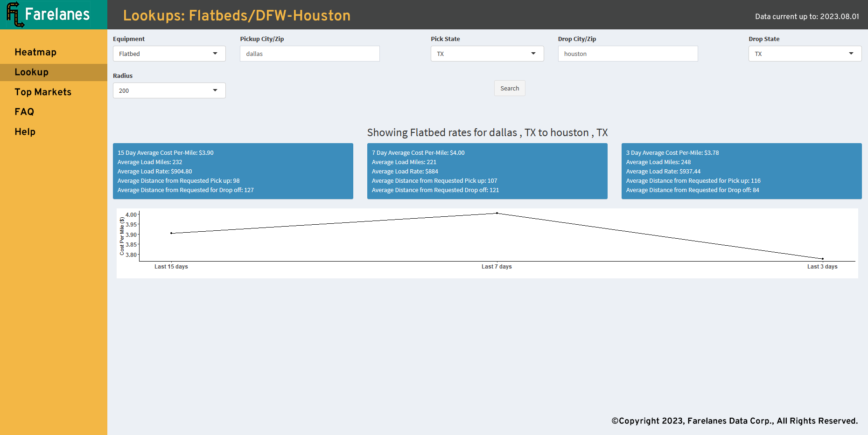Image resolution: width=868 pixels, height=435 pixels.
Task: Open the Equipment dropdown showing Flatbed
Action: click(169, 54)
